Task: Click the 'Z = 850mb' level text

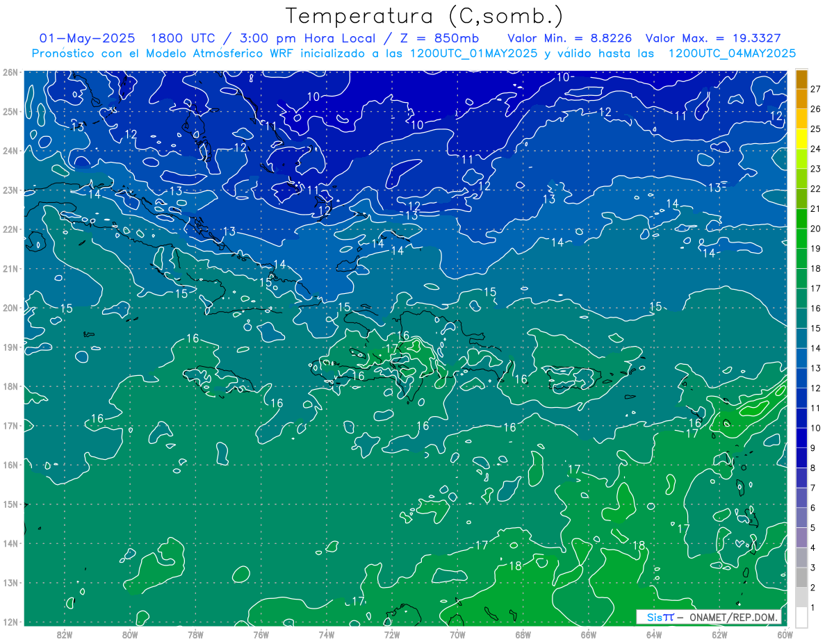Action: point(438,38)
